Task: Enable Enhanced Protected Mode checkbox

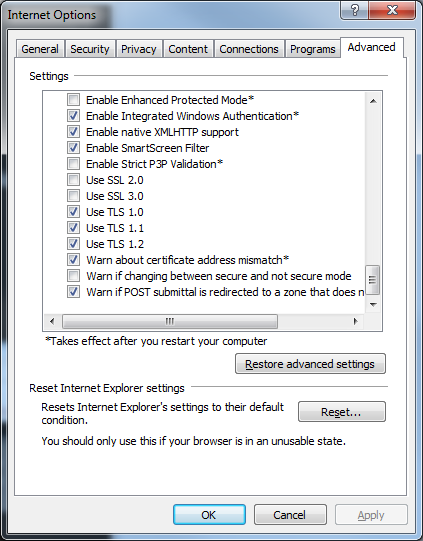Action: coord(73,100)
